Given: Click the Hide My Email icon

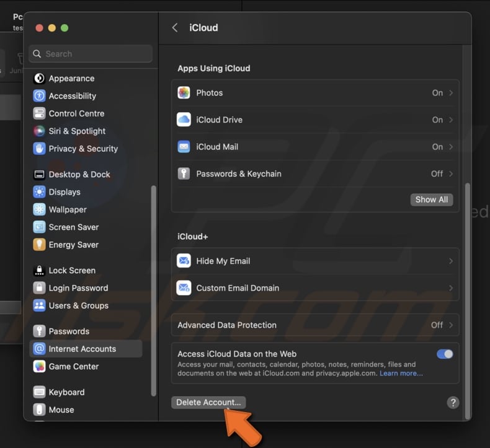Looking at the screenshot, I should [184, 261].
